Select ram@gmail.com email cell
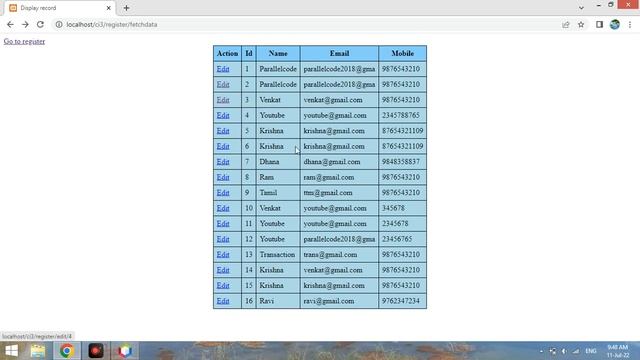Image resolution: width=640 pixels, height=360 pixels. pyautogui.click(x=339, y=177)
